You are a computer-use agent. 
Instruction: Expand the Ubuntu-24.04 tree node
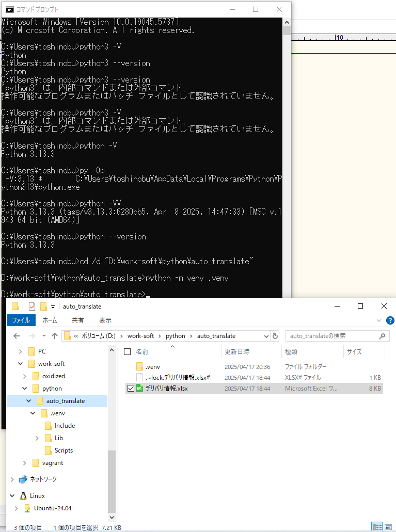point(17,508)
